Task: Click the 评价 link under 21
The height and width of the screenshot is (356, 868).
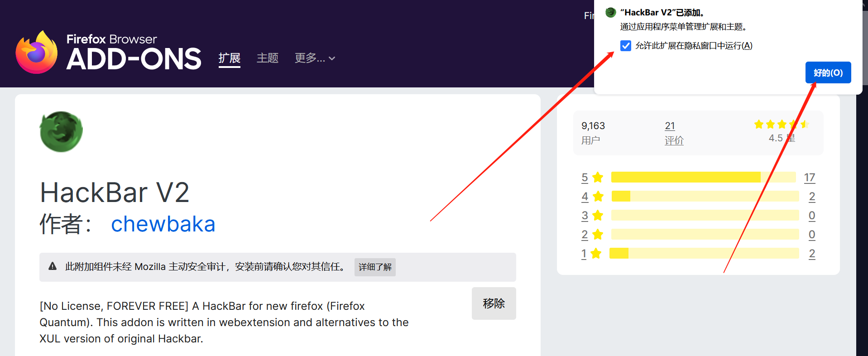Action: 674,140
